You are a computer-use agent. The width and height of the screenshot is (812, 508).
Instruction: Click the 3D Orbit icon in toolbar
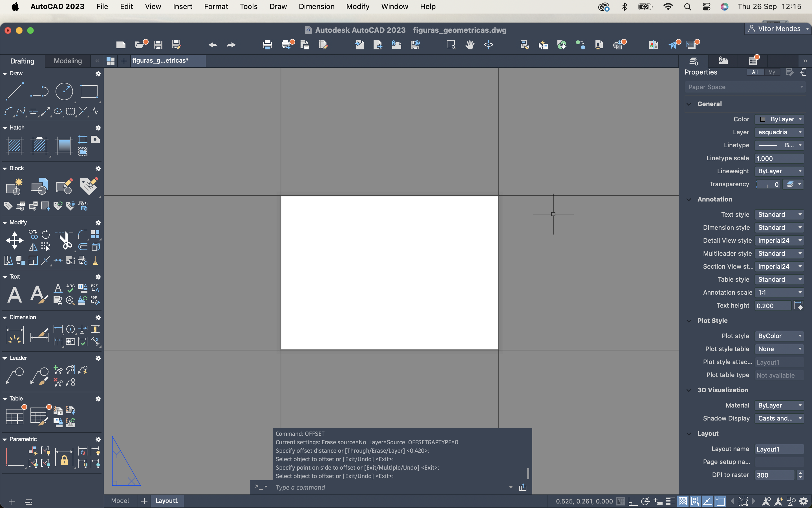tap(489, 45)
